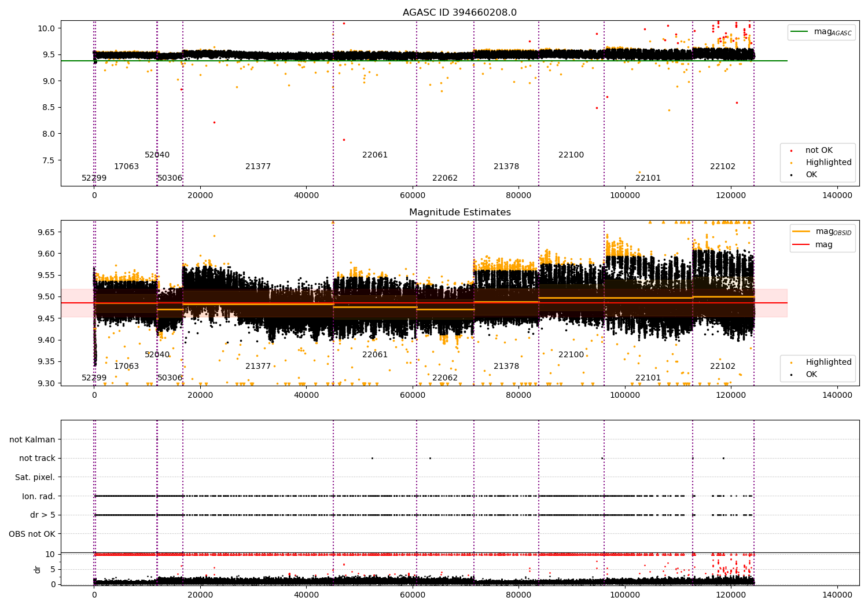
Task: Click obsid label 22100 in the middle plot
Action: pos(571,354)
